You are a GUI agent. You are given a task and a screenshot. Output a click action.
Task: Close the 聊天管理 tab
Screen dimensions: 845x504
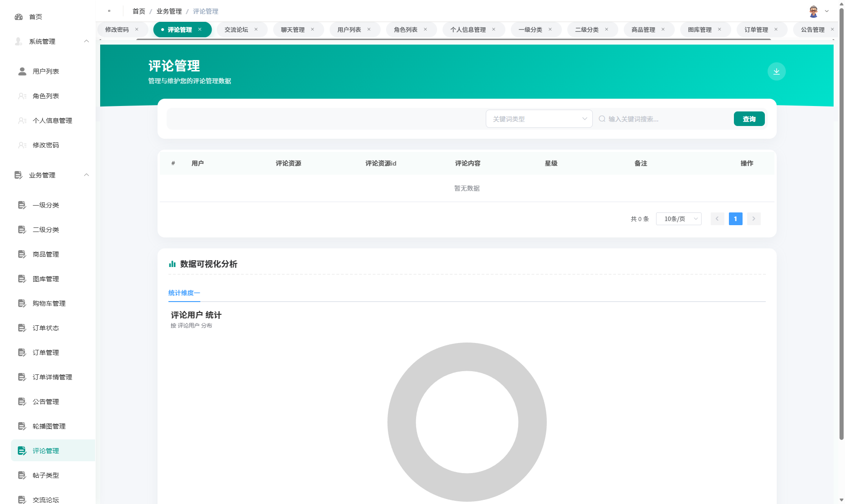tap(313, 29)
